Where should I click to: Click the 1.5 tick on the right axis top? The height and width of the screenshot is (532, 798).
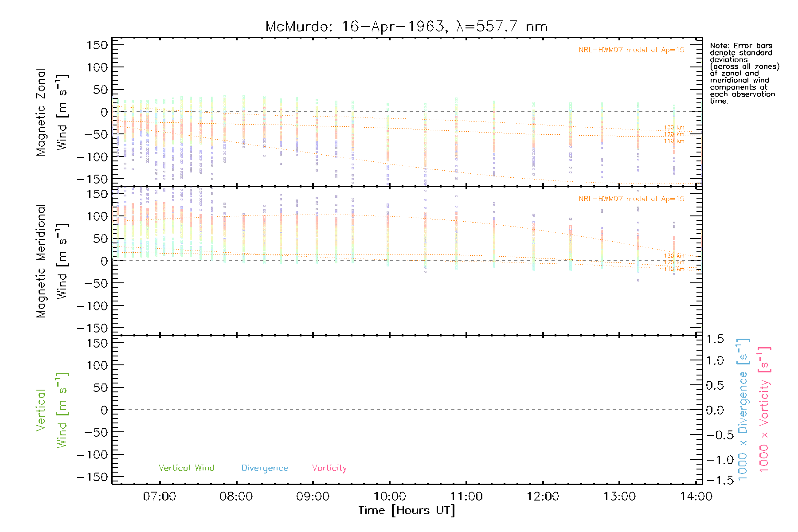click(x=715, y=339)
